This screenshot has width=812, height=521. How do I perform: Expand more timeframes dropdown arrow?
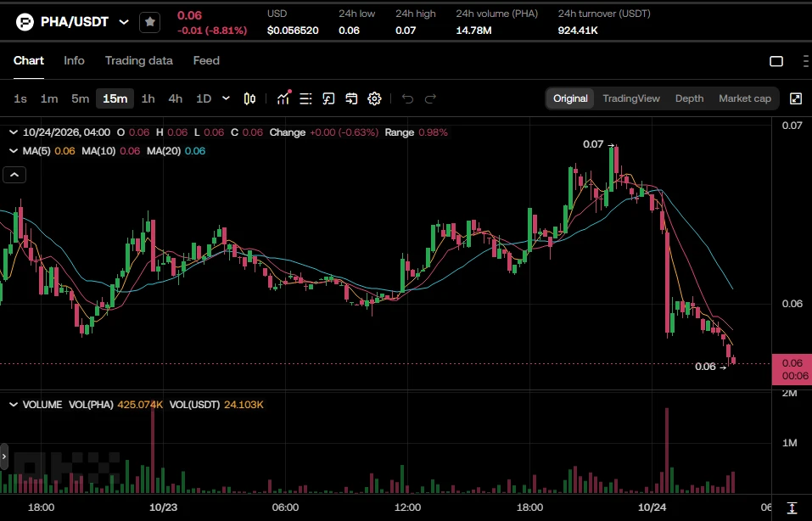pyautogui.click(x=226, y=98)
